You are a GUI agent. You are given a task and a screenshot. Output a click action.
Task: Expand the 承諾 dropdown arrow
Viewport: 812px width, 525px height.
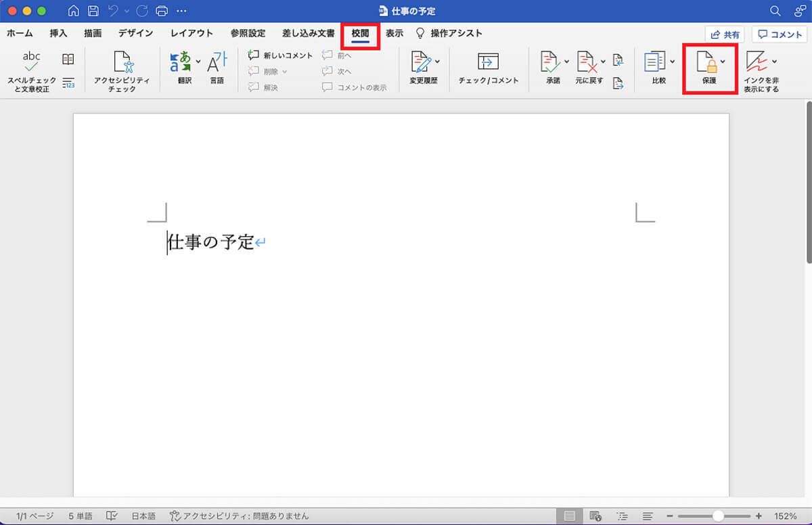pyautogui.click(x=566, y=62)
